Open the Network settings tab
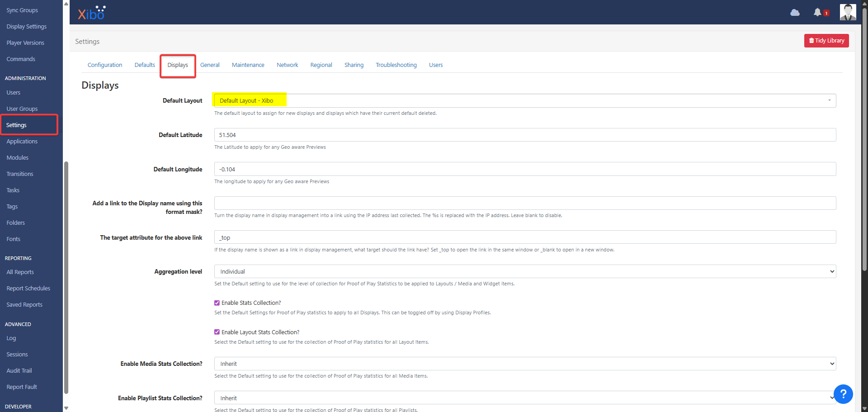868x412 pixels. [x=288, y=65]
